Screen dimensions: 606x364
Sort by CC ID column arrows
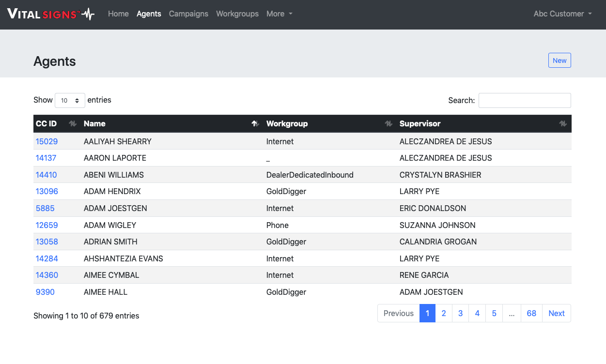coord(73,124)
